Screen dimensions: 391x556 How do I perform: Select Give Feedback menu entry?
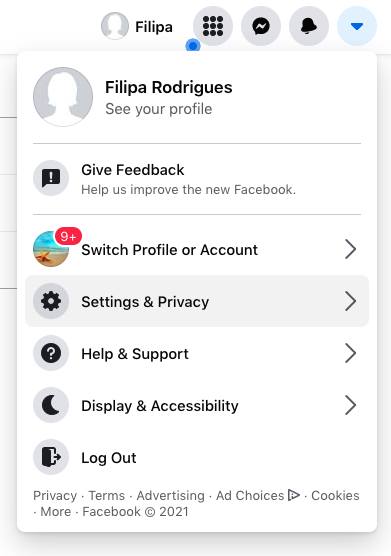point(197,179)
